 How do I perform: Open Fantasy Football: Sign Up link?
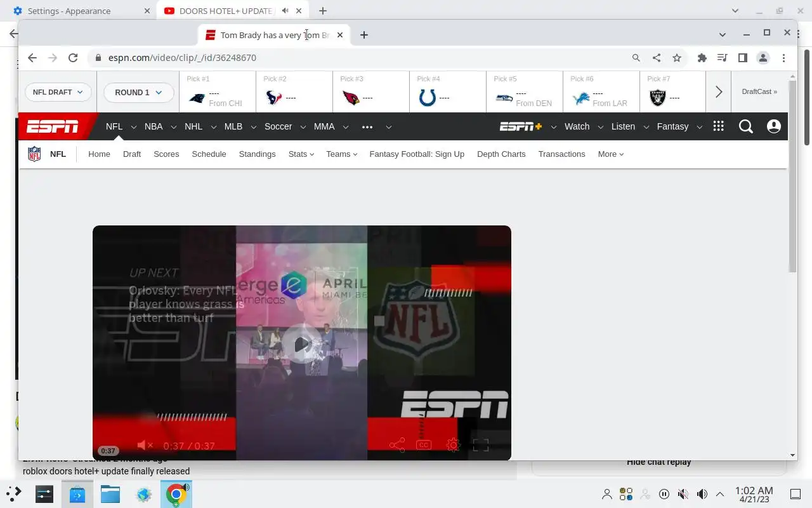tap(417, 154)
